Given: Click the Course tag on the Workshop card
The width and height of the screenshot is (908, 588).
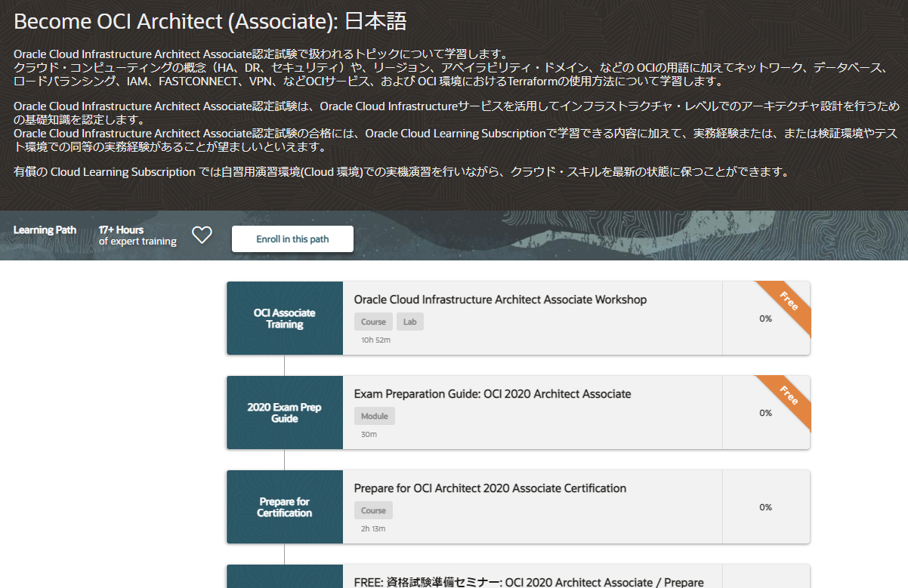Looking at the screenshot, I should 373,322.
